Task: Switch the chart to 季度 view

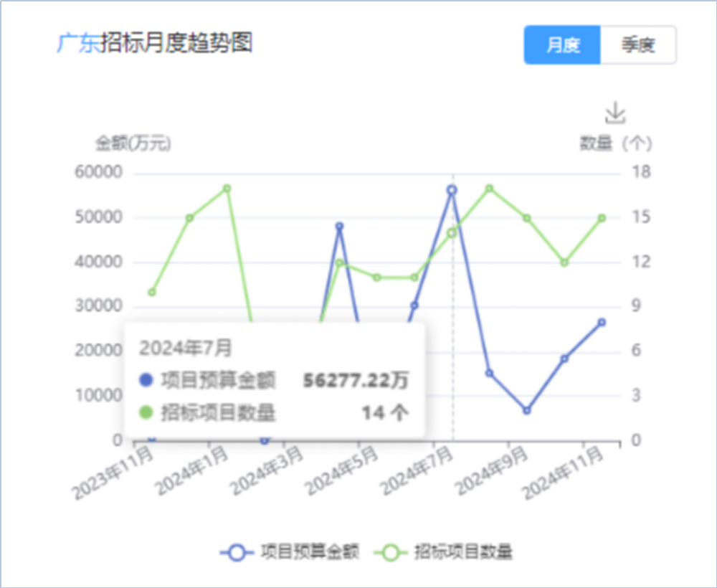Action: pyautogui.click(x=637, y=44)
